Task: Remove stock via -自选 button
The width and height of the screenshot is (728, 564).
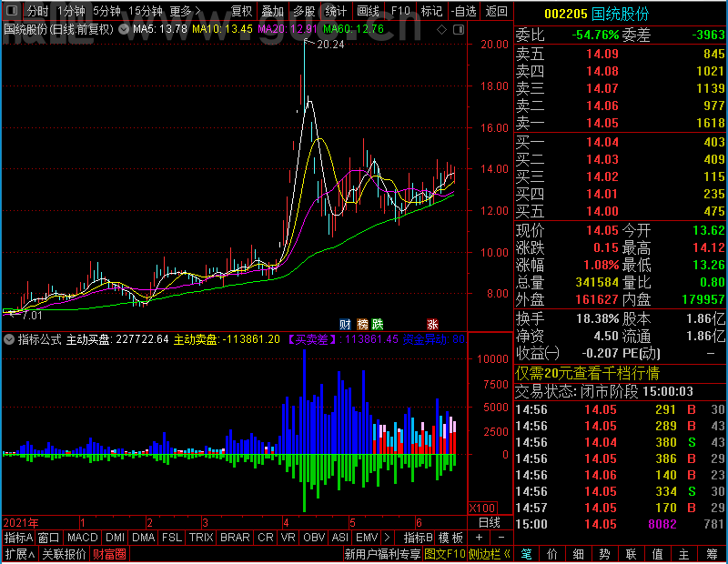Action: click(x=464, y=10)
